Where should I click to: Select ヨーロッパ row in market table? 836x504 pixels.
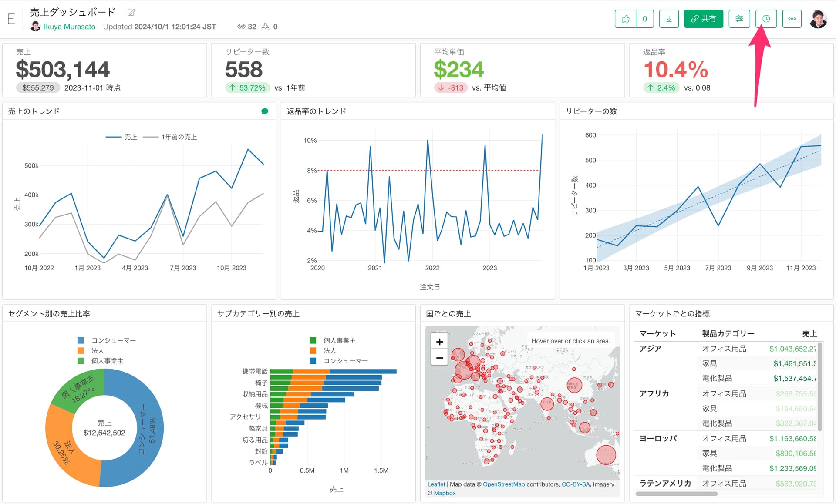[658, 438]
